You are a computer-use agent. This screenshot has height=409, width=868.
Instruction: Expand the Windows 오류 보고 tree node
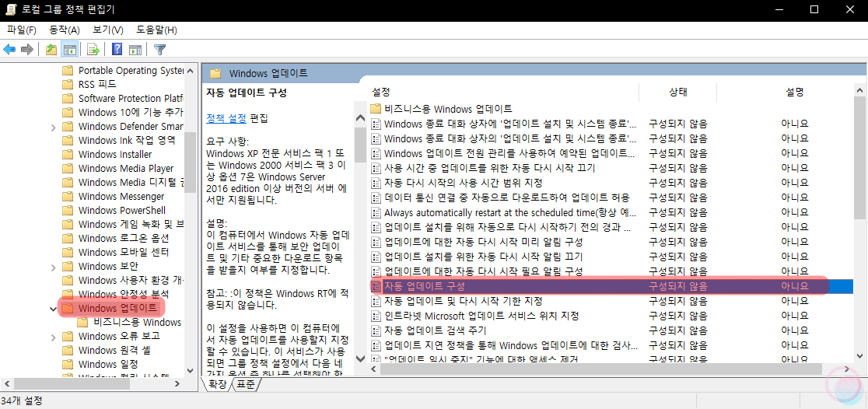[x=53, y=337]
